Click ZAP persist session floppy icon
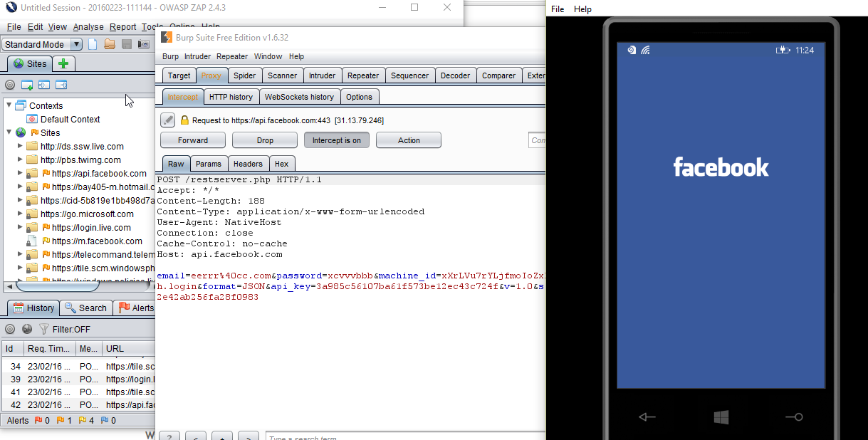This screenshot has height=440, width=868. click(x=127, y=44)
